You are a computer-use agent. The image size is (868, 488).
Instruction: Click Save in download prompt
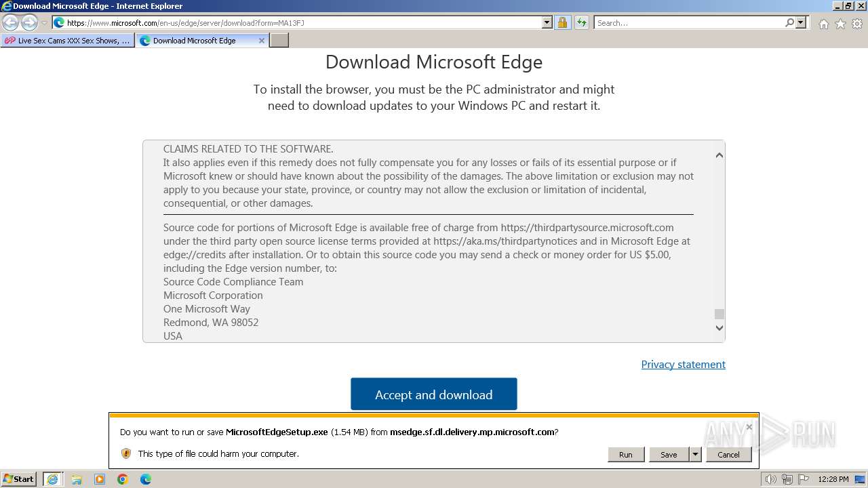[669, 455]
